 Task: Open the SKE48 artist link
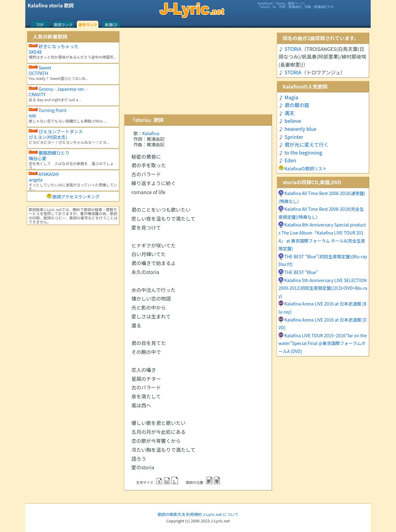[x=35, y=52]
